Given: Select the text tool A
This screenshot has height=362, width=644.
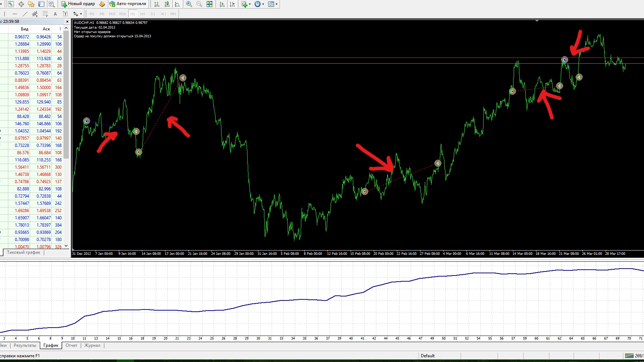Looking at the screenshot, I should tap(55, 14).
